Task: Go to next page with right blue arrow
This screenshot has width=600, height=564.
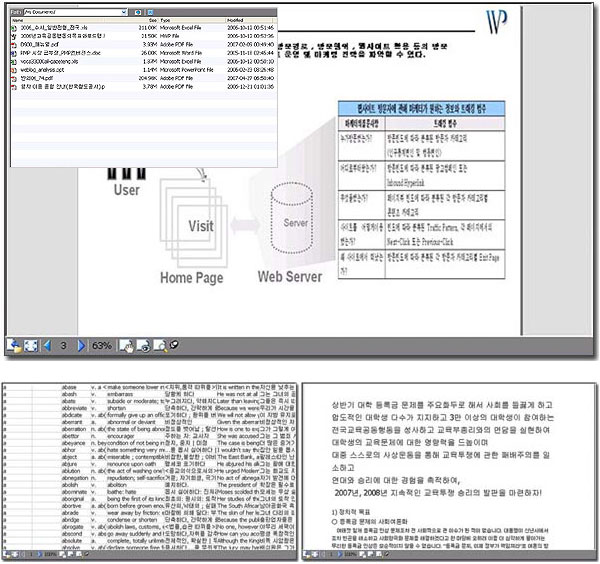Action: [81, 346]
